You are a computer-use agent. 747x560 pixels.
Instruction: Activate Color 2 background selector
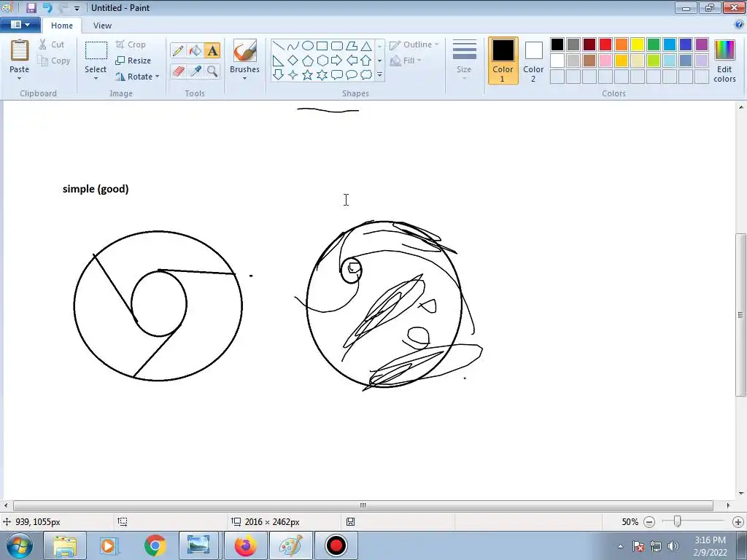[x=533, y=61]
